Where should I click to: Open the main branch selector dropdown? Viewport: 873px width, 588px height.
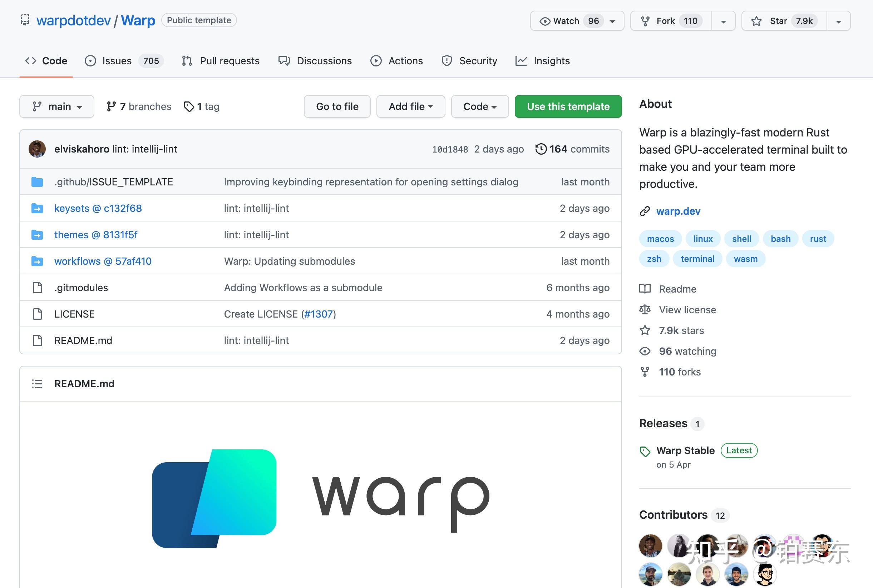56,106
